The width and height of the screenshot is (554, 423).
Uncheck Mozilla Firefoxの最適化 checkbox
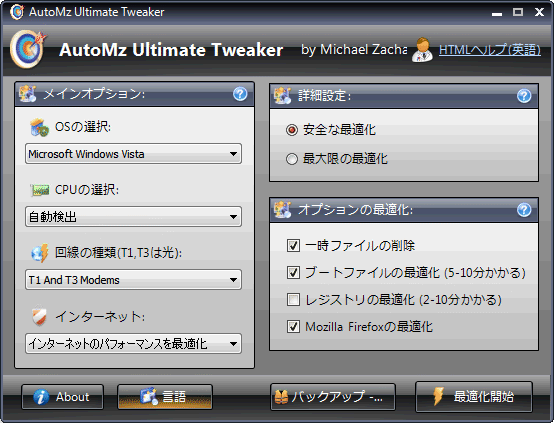(x=294, y=327)
